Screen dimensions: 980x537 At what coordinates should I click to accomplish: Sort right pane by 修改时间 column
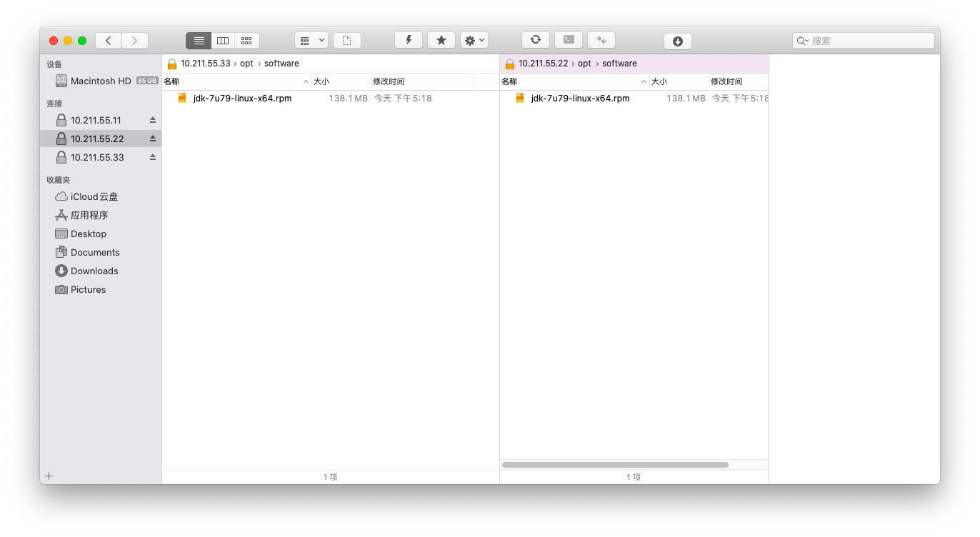[x=739, y=81]
